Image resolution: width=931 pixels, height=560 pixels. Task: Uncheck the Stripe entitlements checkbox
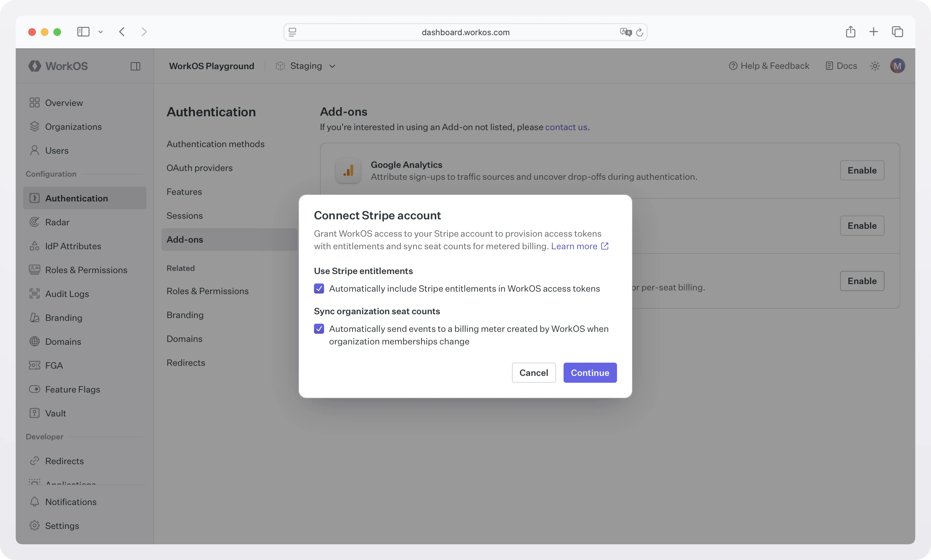tap(319, 289)
